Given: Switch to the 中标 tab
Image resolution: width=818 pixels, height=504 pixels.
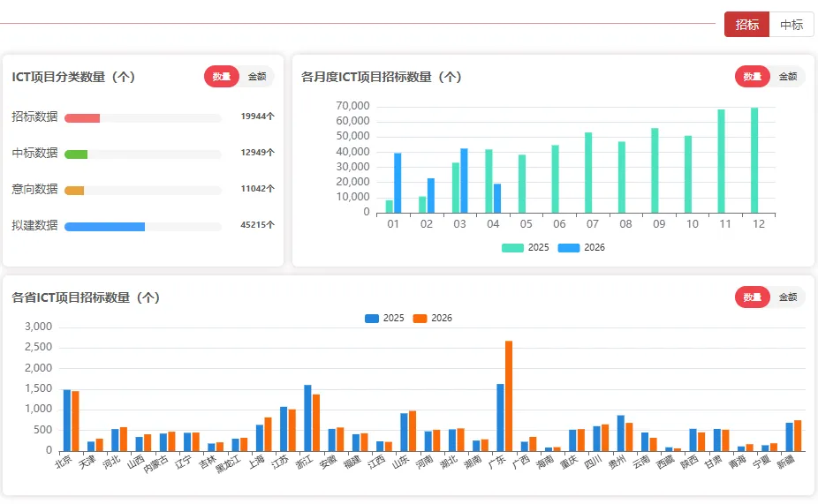Looking at the screenshot, I should pyautogui.click(x=791, y=25).
